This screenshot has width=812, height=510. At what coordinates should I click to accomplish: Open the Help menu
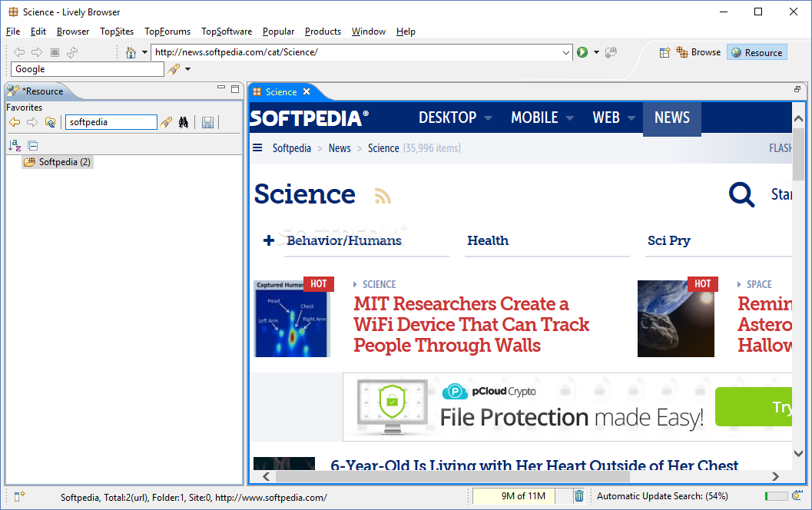406,31
